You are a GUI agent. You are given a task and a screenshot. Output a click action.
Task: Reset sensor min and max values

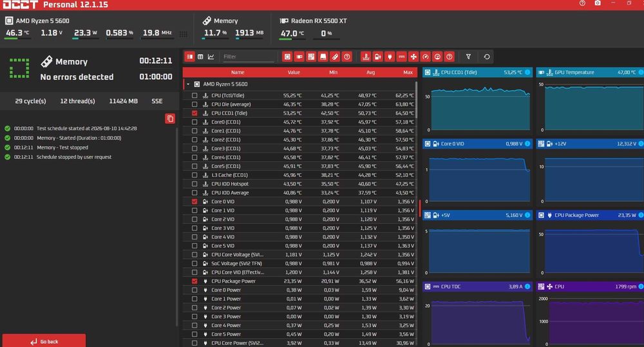[x=487, y=57]
